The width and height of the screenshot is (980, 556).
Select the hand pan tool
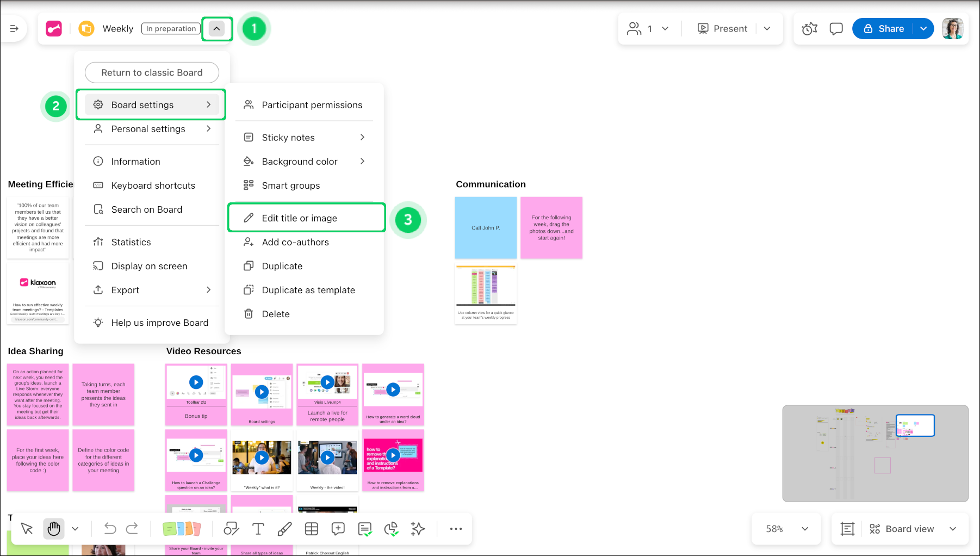(54, 529)
